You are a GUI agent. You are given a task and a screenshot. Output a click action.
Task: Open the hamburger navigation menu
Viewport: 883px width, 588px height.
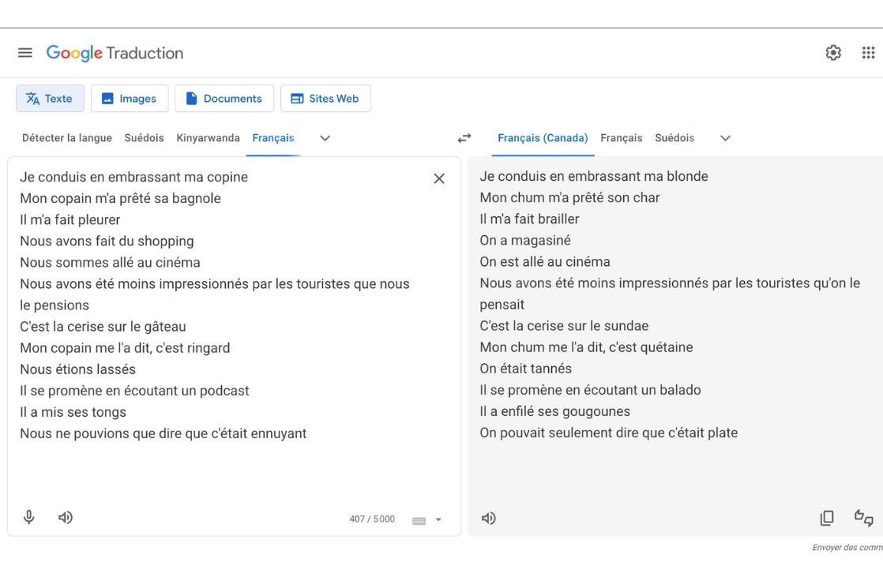pos(24,52)
